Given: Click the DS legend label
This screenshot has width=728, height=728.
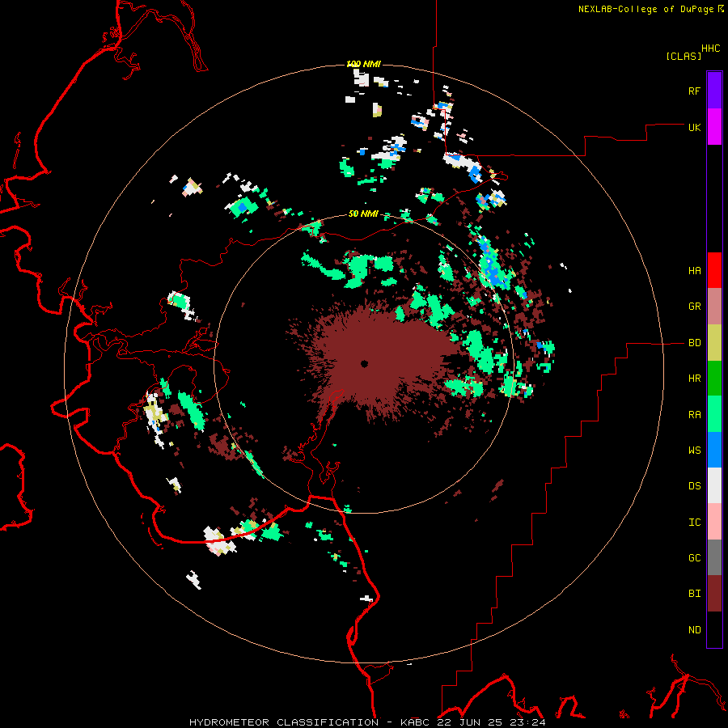Looking at the screenshot, I should (x=694, y=486).
